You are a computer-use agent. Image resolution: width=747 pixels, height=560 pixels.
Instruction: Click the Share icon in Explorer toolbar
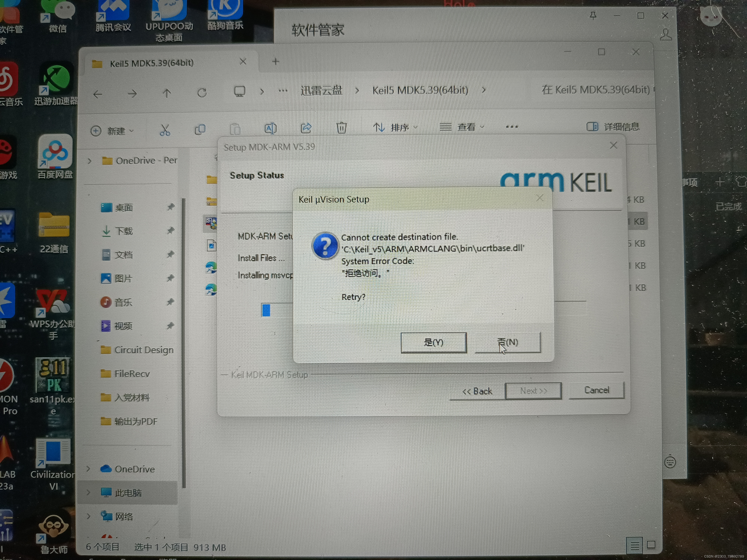[306, 128]
